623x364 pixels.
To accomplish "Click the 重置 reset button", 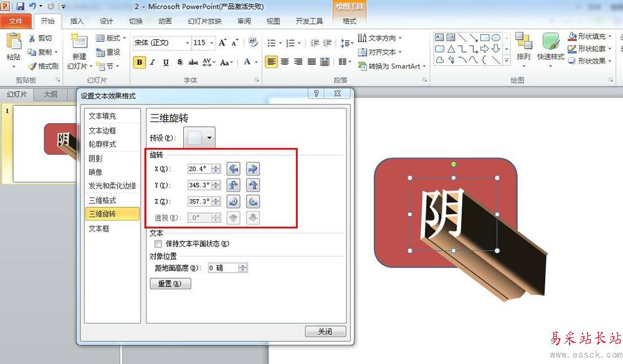I will [x=171, y=283].
